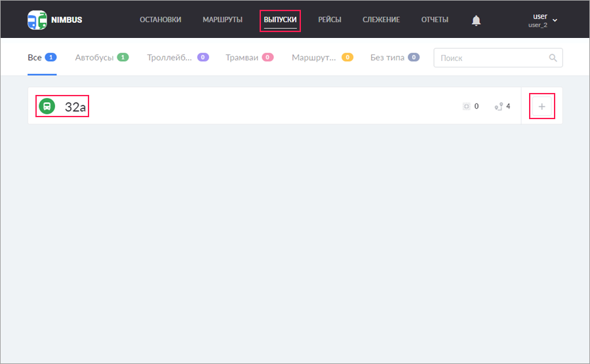Open the ВЫПУСКИ menu item

(x=280, y=20)
